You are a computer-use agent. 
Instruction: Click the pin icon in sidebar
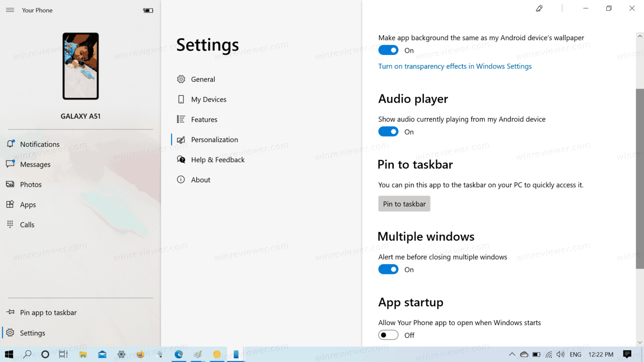point(10,312)
